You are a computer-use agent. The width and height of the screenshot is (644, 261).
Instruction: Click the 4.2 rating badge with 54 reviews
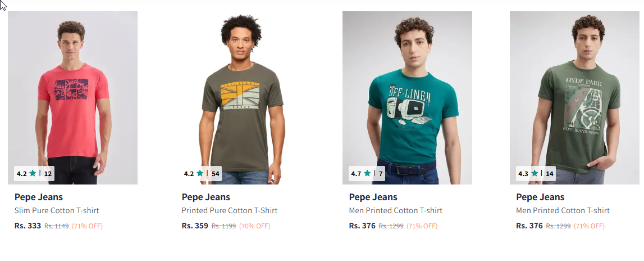(x=202, y=173)
